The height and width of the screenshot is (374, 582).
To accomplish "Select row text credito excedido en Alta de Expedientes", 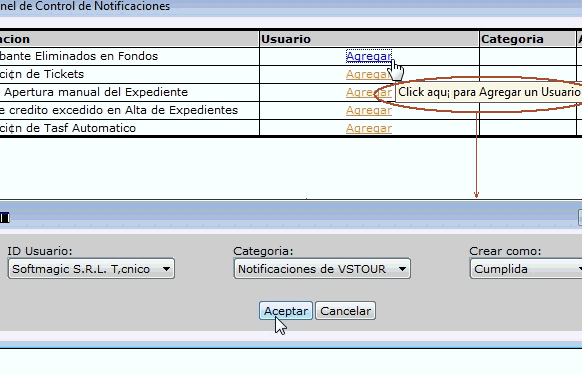I will (123, 110).
